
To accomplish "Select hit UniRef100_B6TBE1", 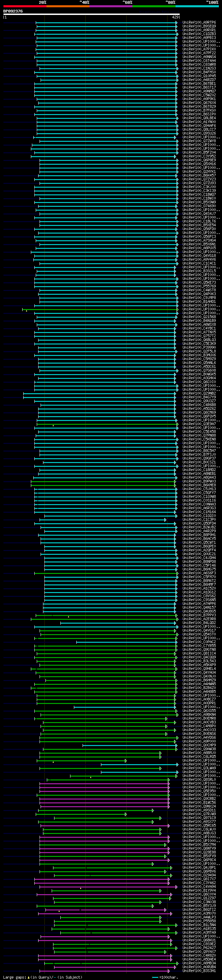I will [x=199, y=84].
